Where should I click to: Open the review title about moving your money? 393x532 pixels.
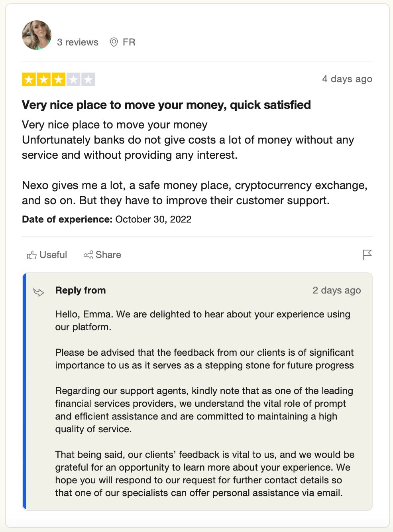click(x=166, y=105)
